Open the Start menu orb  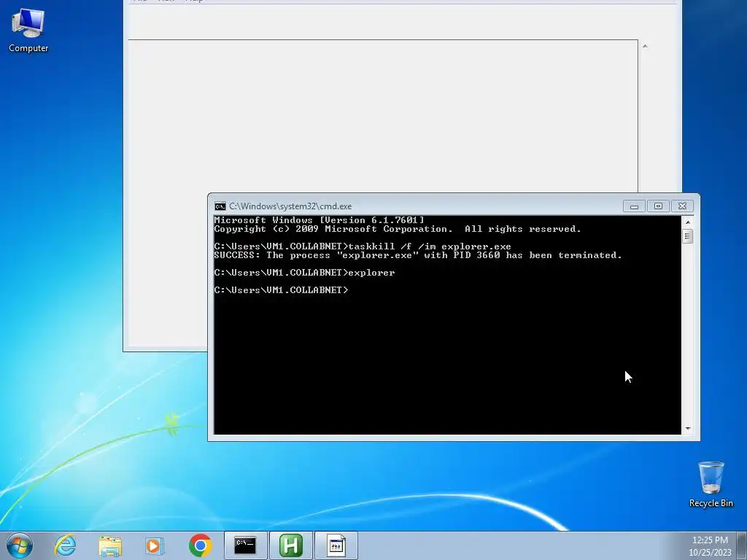(x=20, y=545)
